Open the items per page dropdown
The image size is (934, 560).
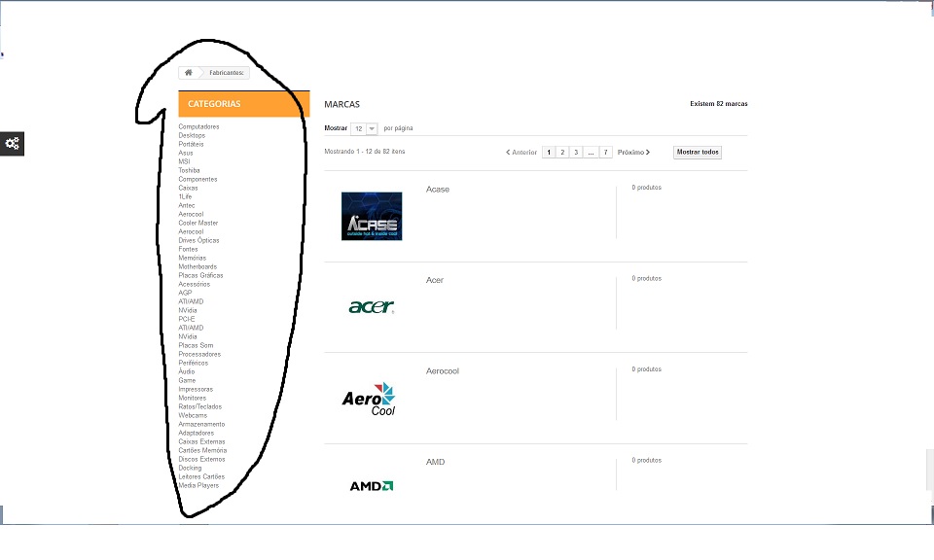pyautogui.click(x=364, y=128)
